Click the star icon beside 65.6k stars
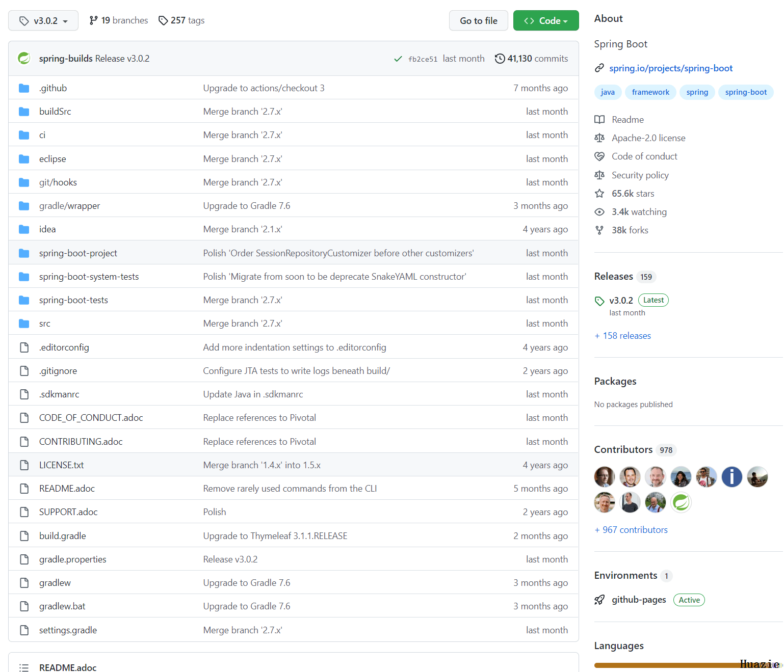The image size is (784, 672). click(x=599, y=194)
